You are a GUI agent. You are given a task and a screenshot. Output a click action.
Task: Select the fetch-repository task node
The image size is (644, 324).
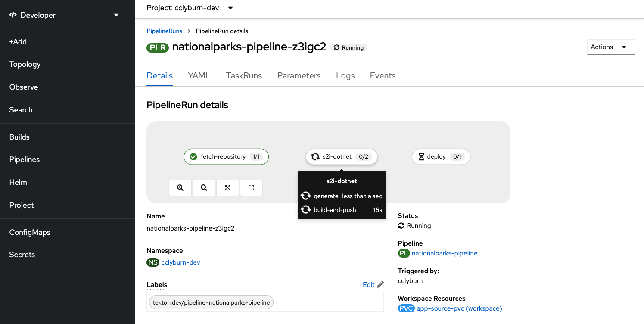pyautogui.click(x=226, y=157)
